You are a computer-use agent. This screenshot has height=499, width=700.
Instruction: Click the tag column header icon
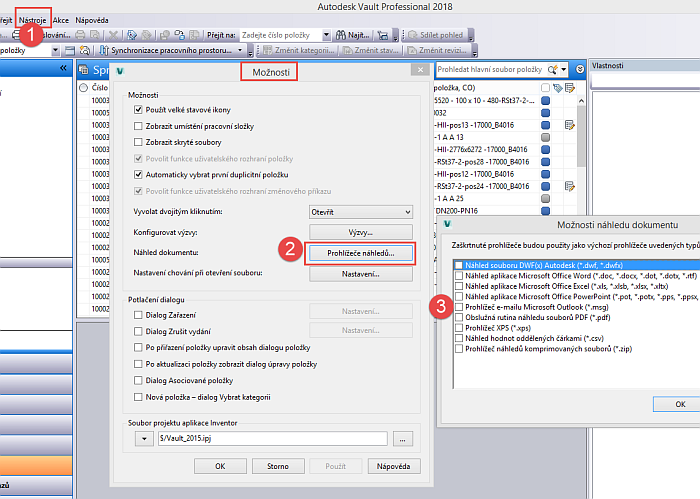[557, 88]
